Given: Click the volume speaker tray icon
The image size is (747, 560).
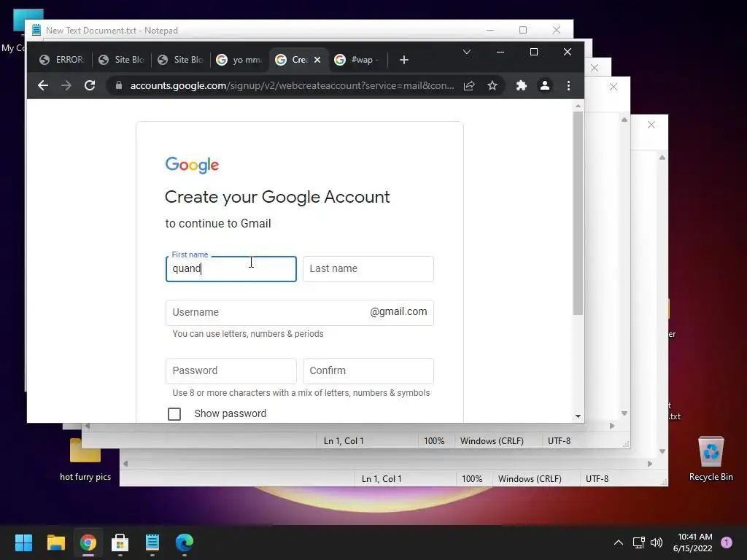Looking at the screenshot, I should click(657, 542).
